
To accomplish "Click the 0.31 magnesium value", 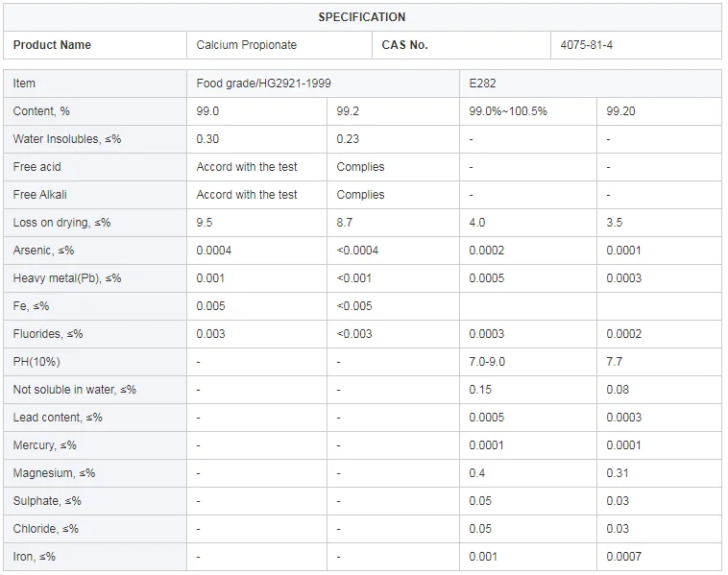I will point(618,473).
